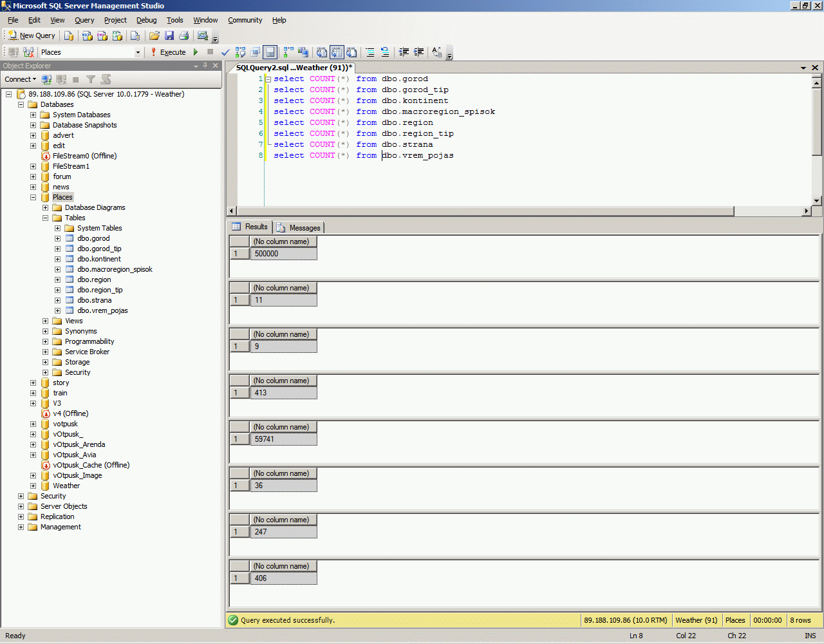Select dbo.strana table in tree

[95, 300]
